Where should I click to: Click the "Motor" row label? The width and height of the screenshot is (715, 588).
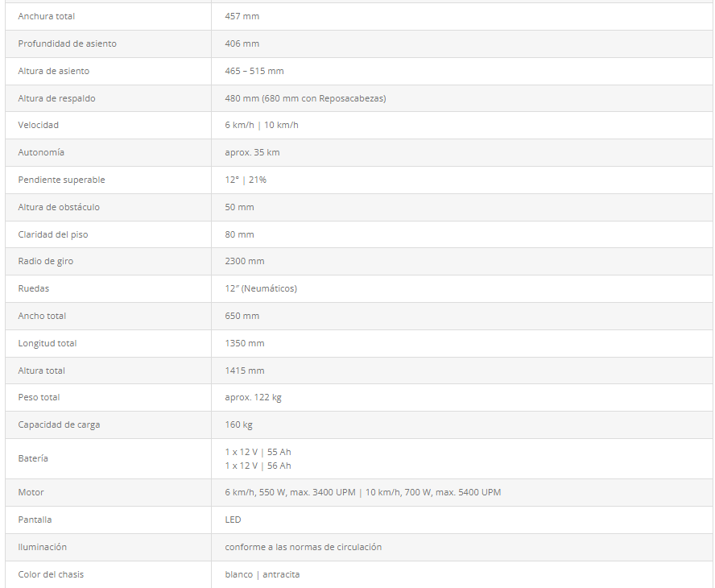coord(31,492)
